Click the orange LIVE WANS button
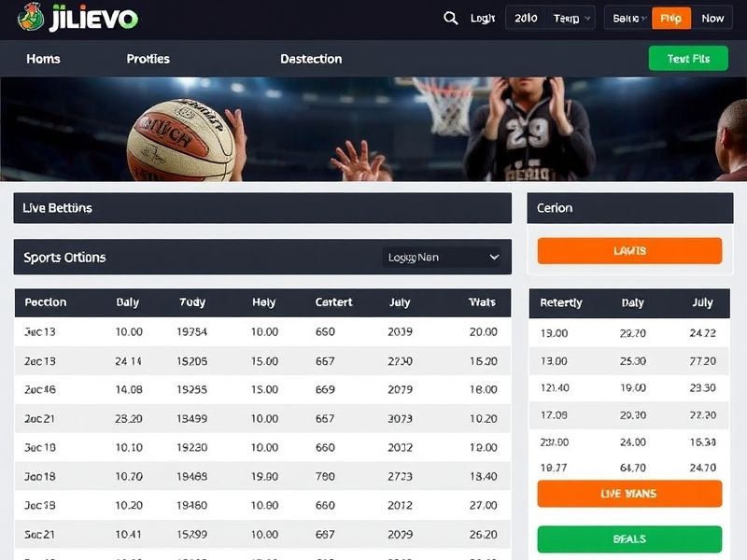Viewport: 747px width, 560px height. [629, 494]
